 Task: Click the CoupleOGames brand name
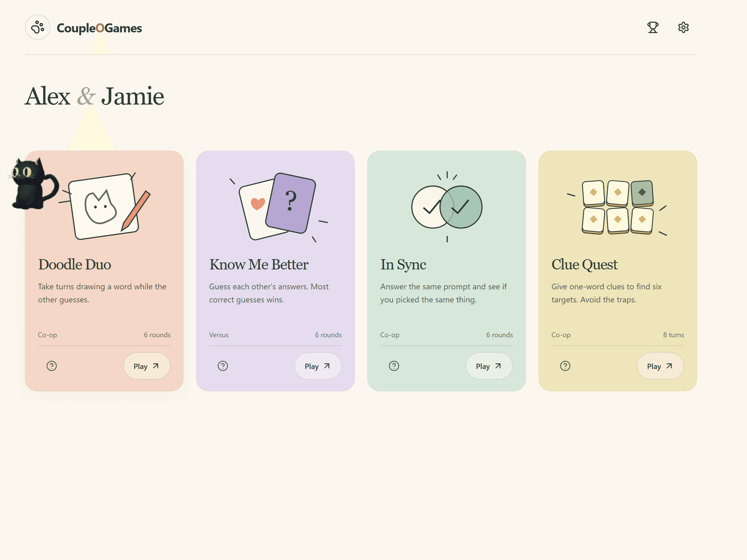(99, 28)
